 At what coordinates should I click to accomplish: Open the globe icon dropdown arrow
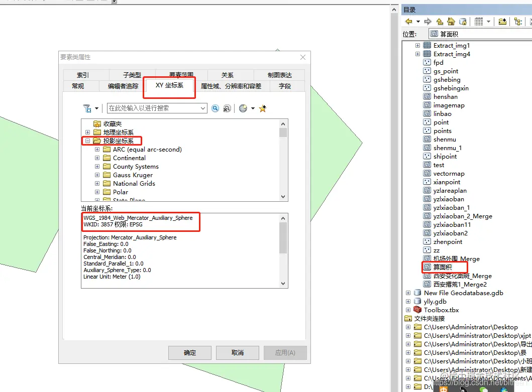click(x=253, y=108)
